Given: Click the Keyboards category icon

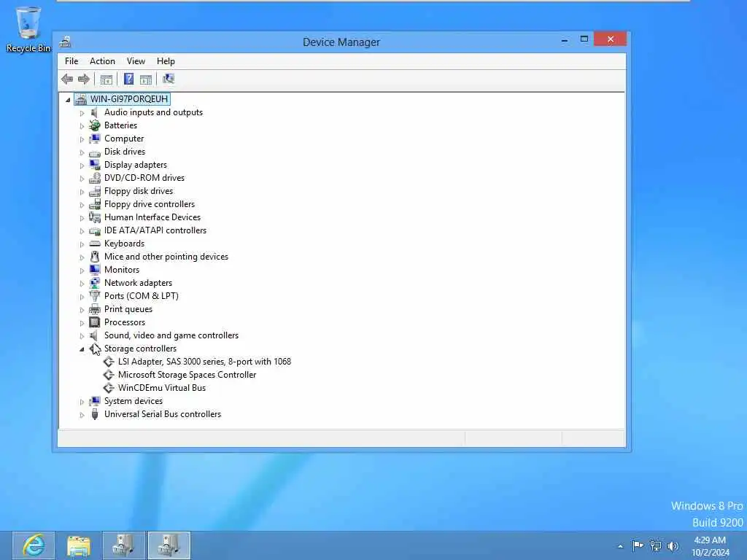Looking at the screenshot, I should (95, 244).
